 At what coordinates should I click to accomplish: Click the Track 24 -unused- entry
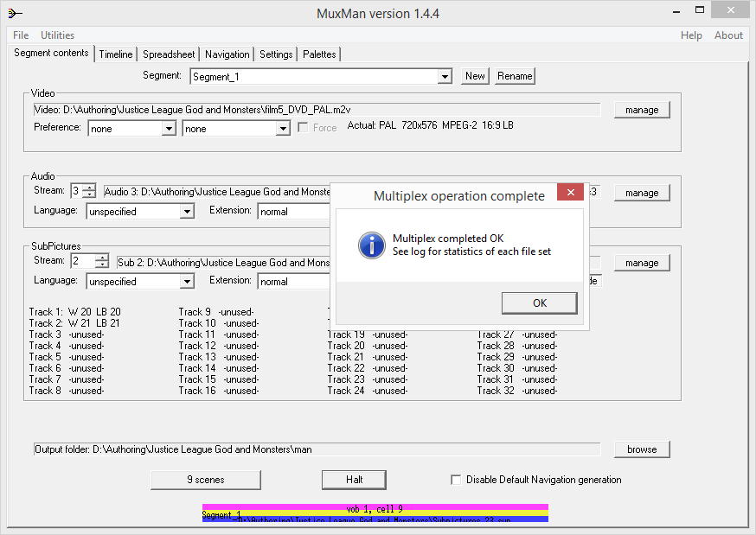[368, 391]
